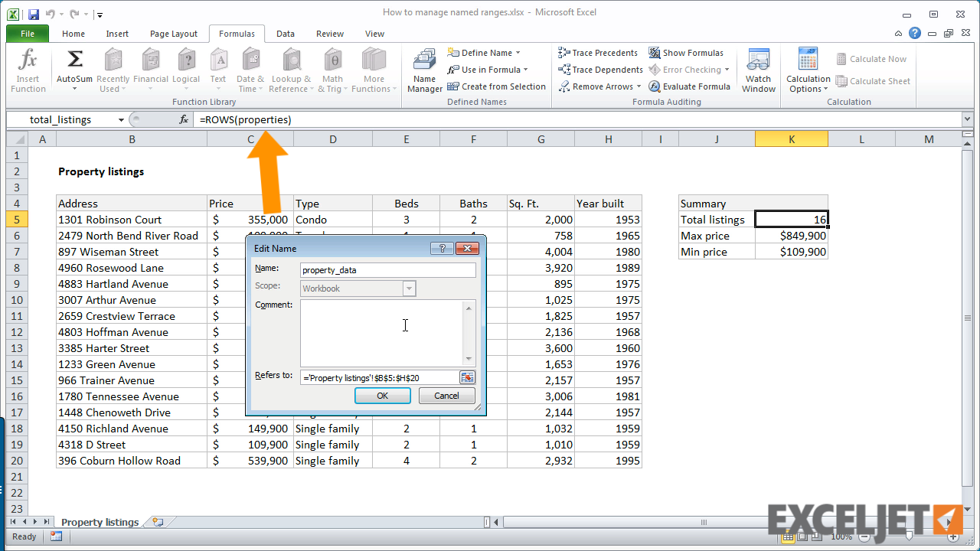Click Calculate Now
Image resolution: width=980 pixels, height=551 pixels.
[871, 59]
